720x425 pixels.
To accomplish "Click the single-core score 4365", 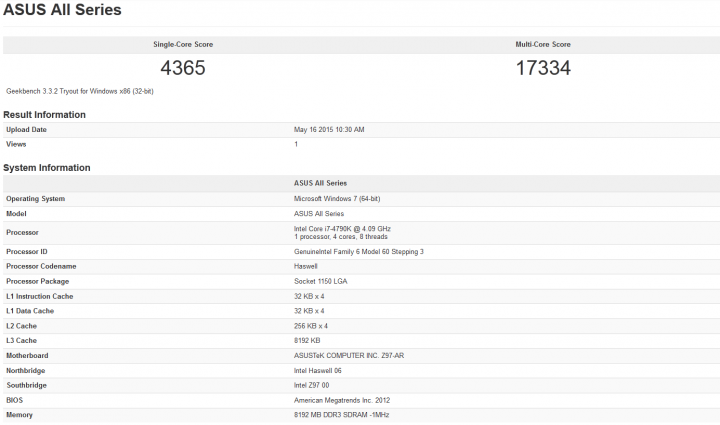I will pos(183,68).
